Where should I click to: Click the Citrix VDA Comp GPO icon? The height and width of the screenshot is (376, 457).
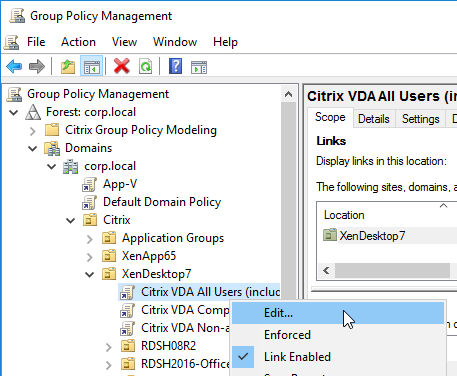[x=128, y=310]
